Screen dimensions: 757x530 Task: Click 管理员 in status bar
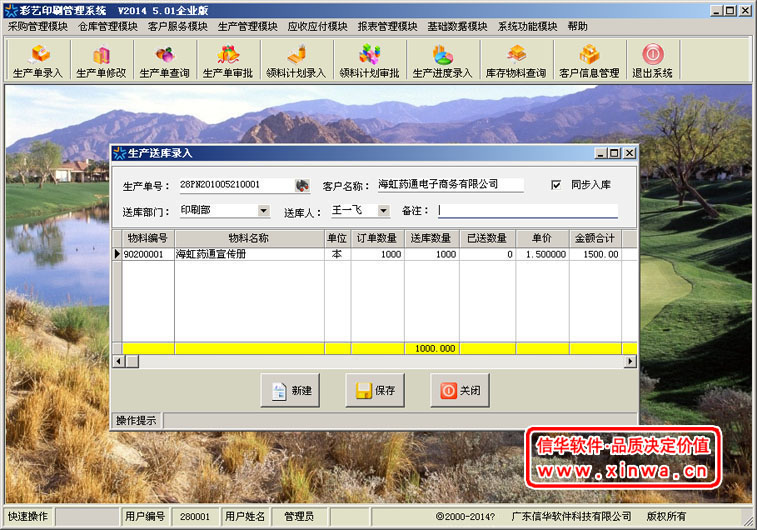click(299, 516)
